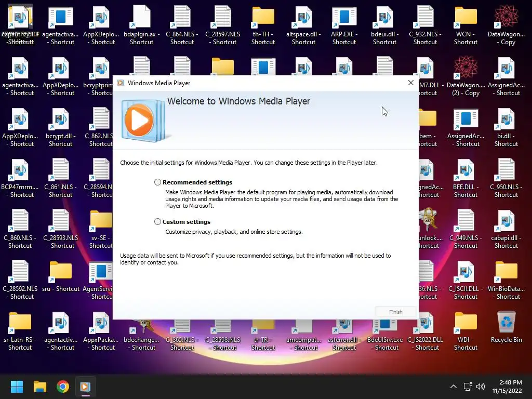
Task: Select the sr-Latn-RS - Shortcut folder
Action: [x=20, y=331]
